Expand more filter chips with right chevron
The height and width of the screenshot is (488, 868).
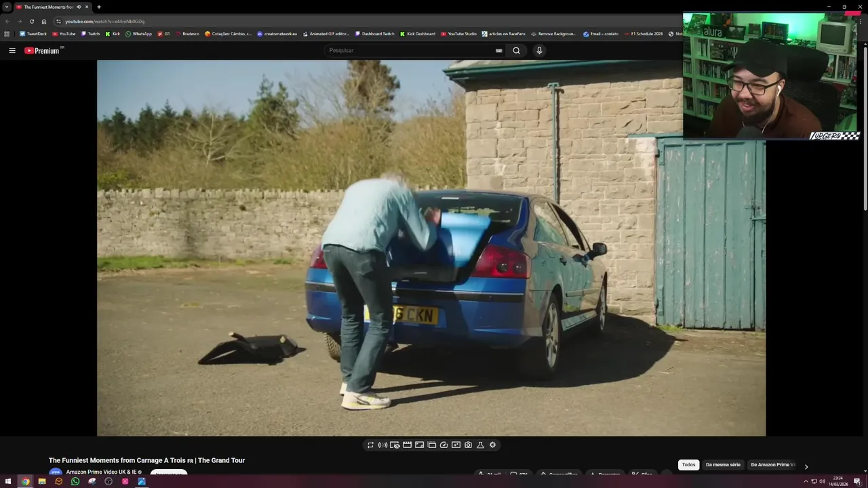point(806,466)
